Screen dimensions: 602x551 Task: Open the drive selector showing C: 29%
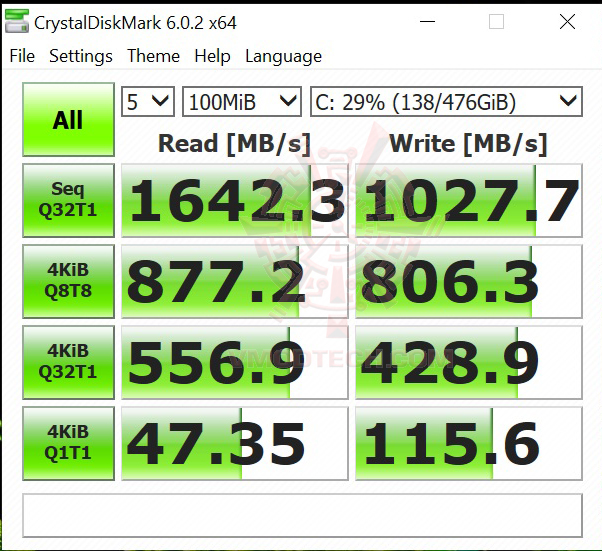(x=446, y=102)
